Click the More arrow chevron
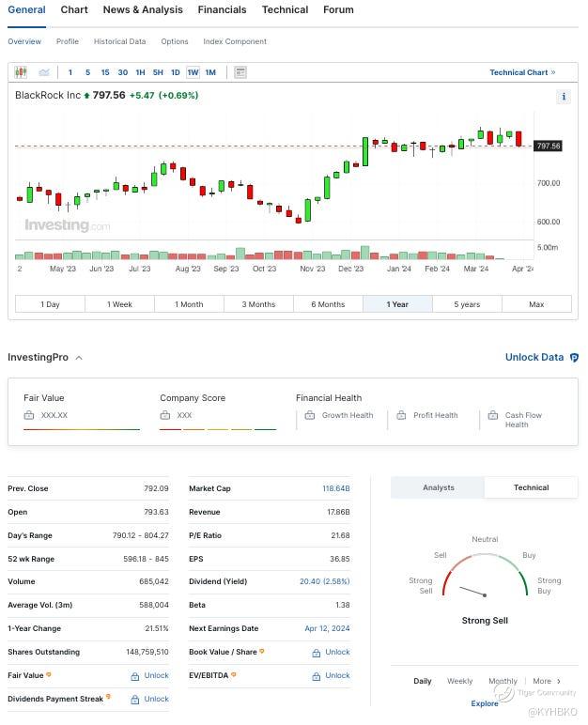588x725 pixels. 559,681
